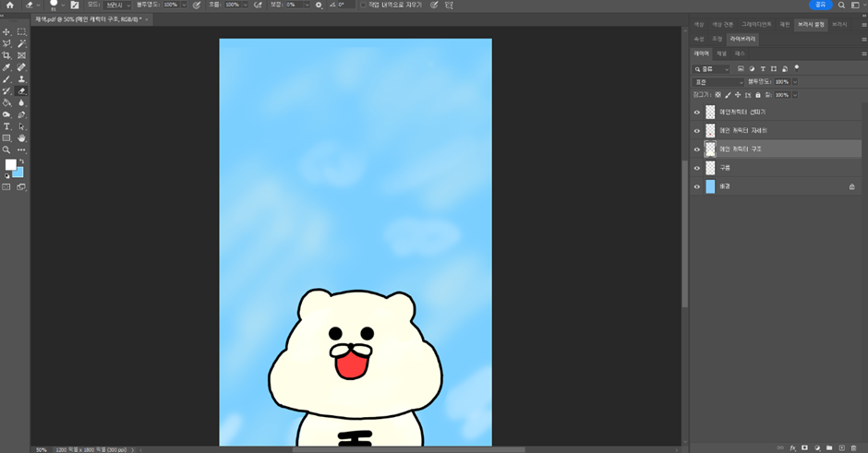Viewport: 868px width, 453px height.
Task: Open layer filter type 종류 dropdown
Action: point(711,69)
